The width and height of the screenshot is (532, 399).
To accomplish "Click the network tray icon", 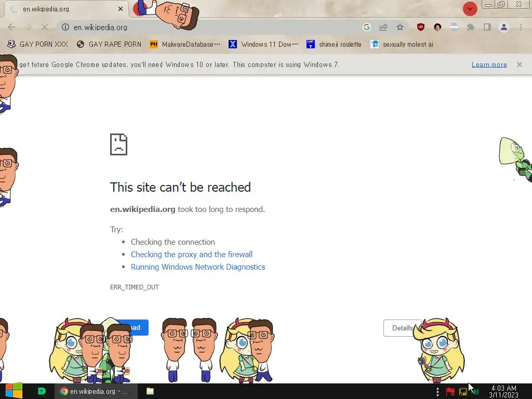I will [463, 392].
